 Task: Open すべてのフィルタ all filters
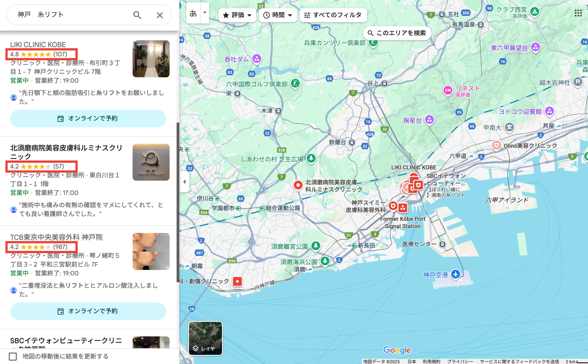(333, 15)
